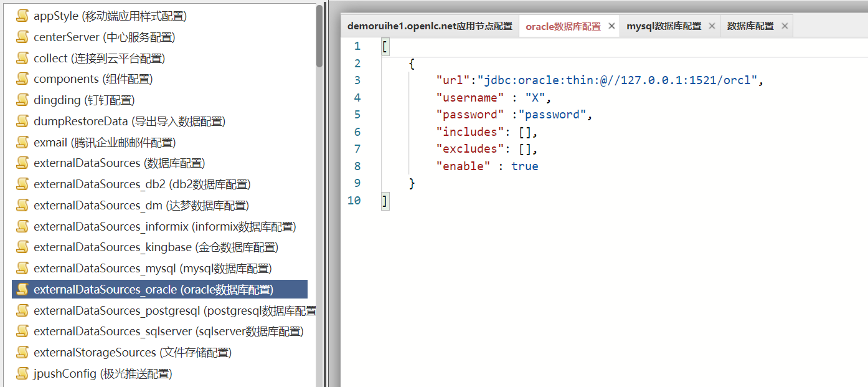Image resolution: width=868 pixels, height=387 pixels.
Task: Open externalDataSources_postgresql configuration entry
Action: (175, 311)
